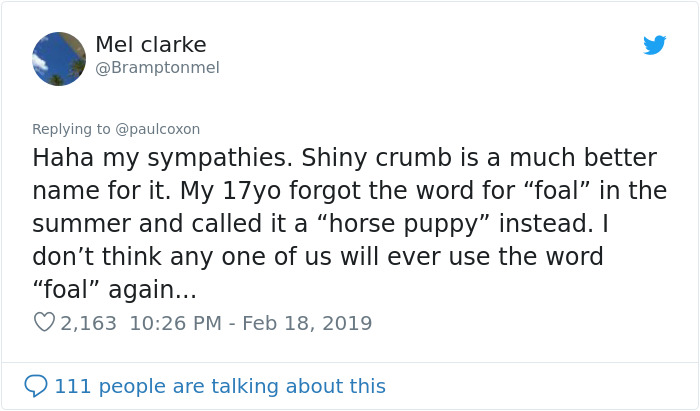
Task: Click the word 'summer' in tweet text
Action: pyautogui.click(x=82, y=224)
